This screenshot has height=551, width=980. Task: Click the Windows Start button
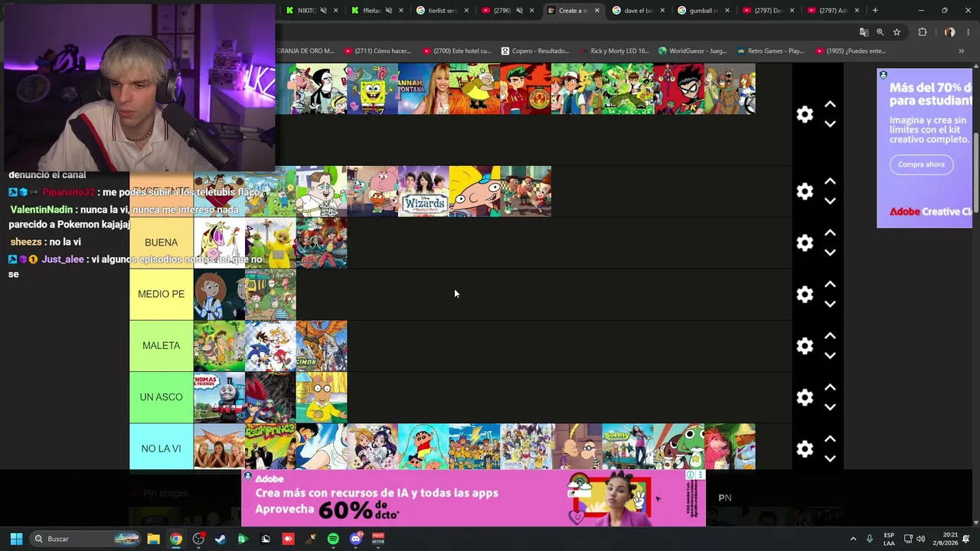[x=16, y=539]
